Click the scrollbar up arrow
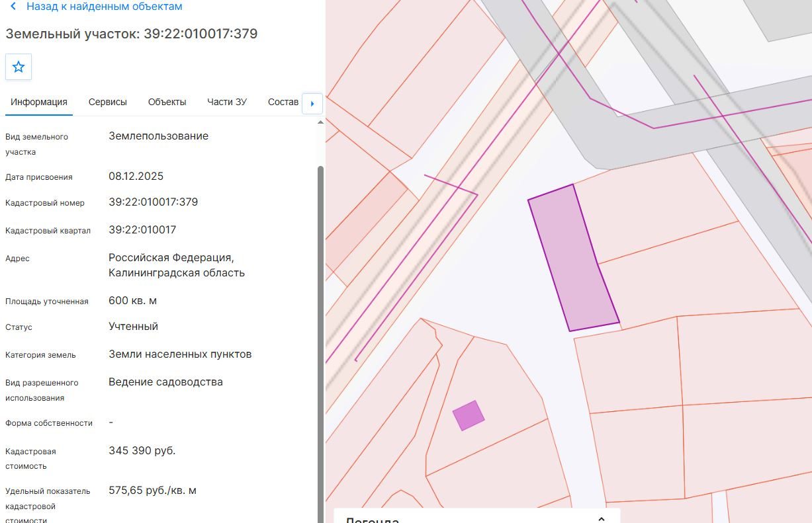812x523 pixels. [321, 122]
